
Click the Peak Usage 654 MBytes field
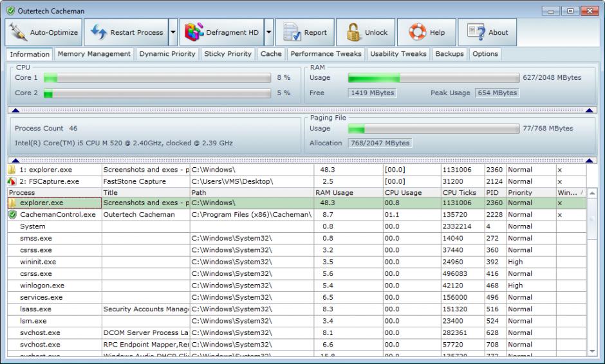[x=498, y=93]
